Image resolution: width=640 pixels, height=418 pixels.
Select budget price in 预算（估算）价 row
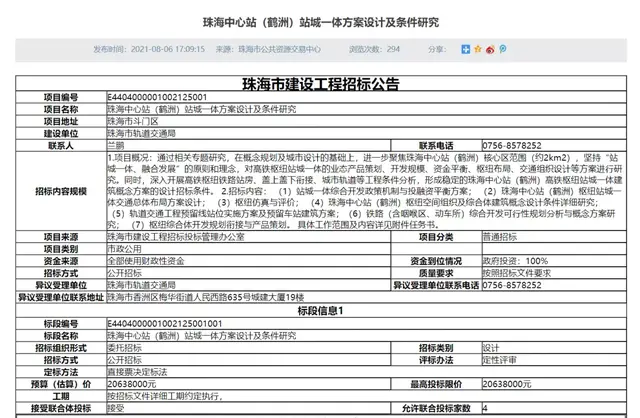point(131,384)
